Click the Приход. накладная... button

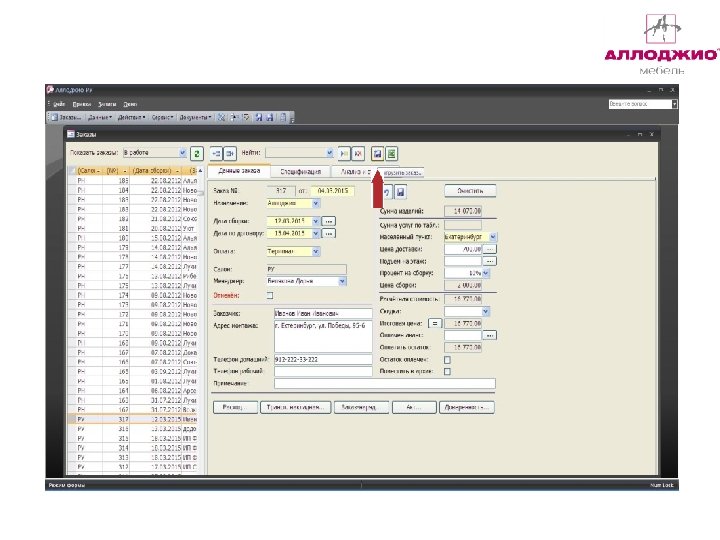point(296,407)
